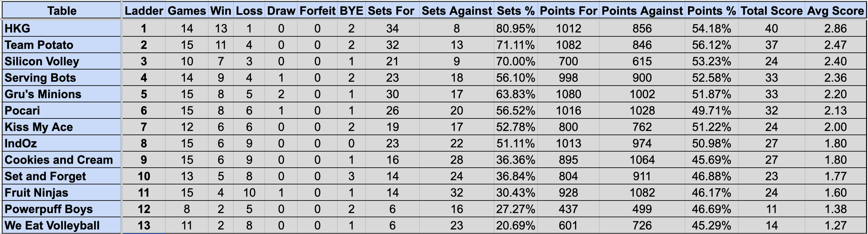Viewport: 868px width, 234px height.
Task: Select the Team Potato row label
Action: (x=62, y=45)
